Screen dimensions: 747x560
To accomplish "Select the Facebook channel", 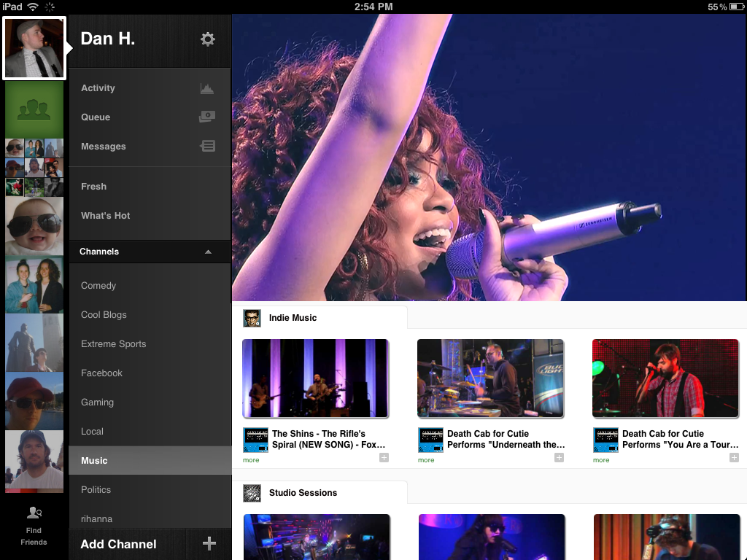I will coord(150,373).
